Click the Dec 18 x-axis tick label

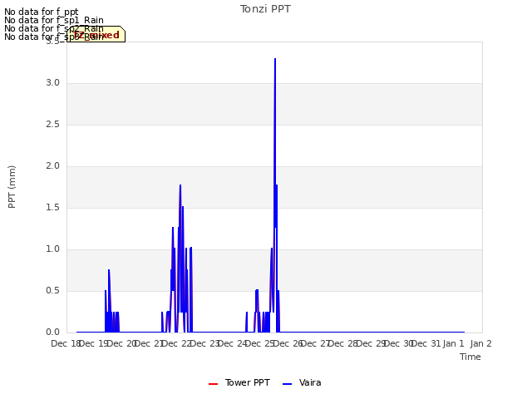click(66, 343)
